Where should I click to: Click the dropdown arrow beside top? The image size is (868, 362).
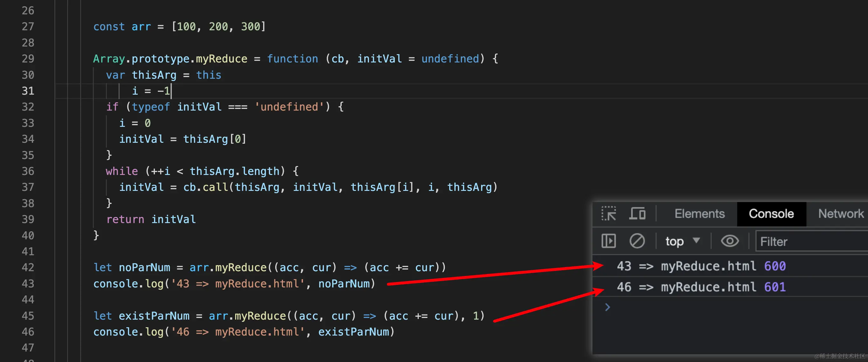[696, 241]
